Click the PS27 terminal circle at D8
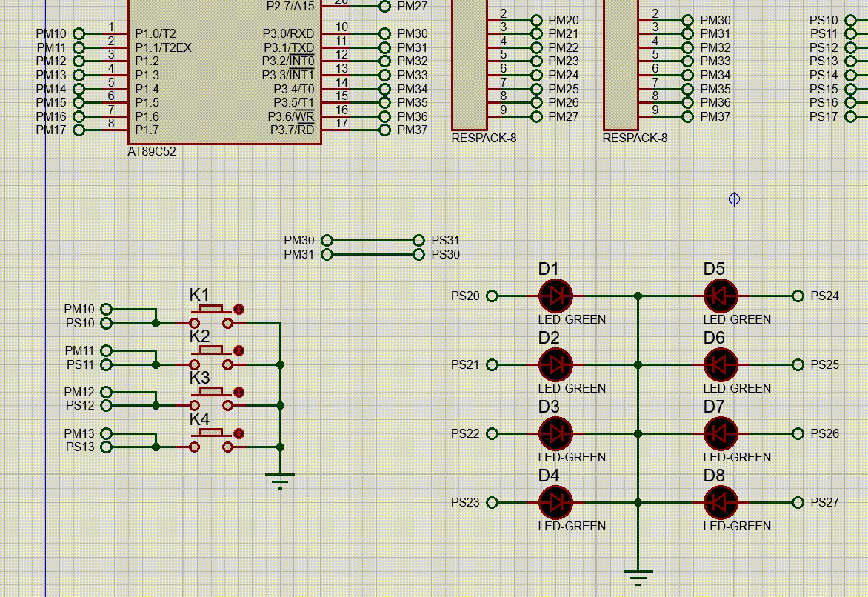 pos(798,502)
